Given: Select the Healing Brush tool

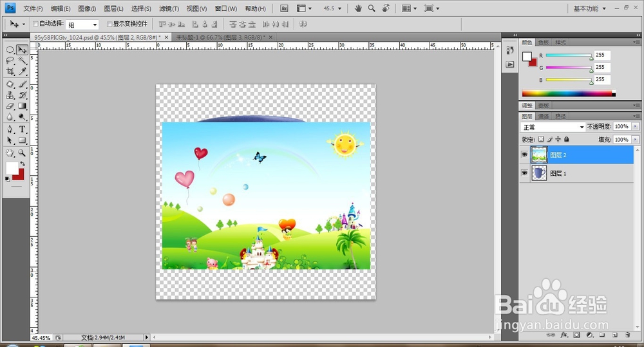Looking at the screenshot, I should coord(10,84).
